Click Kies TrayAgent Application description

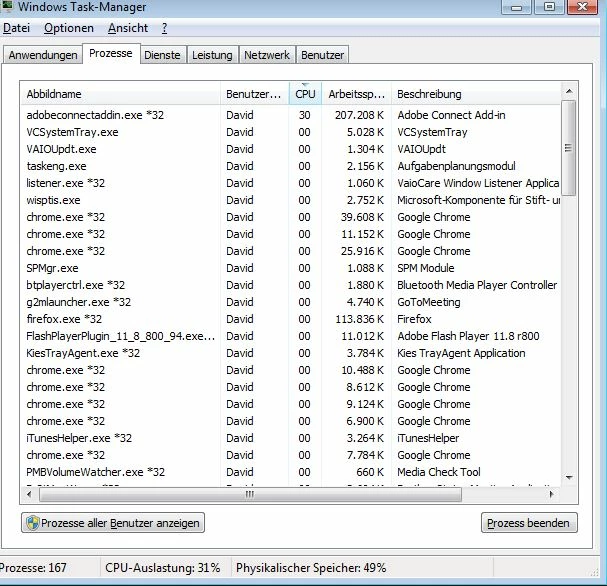461,353
